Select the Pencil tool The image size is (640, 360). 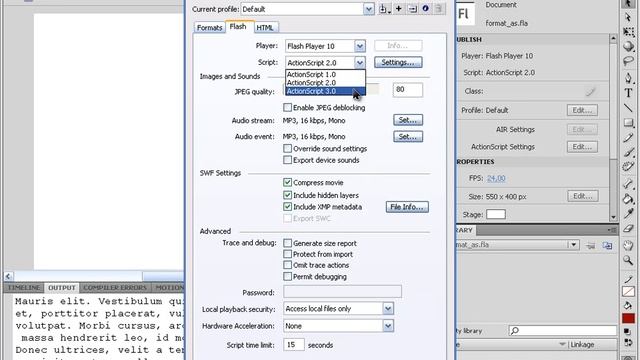pos(628,138)
